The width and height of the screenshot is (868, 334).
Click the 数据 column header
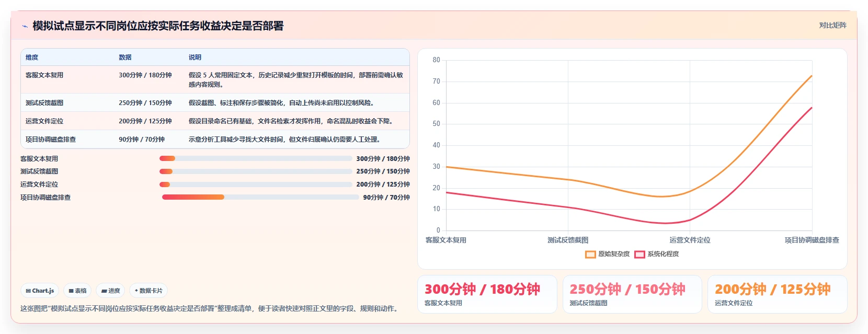click(125, 57)
